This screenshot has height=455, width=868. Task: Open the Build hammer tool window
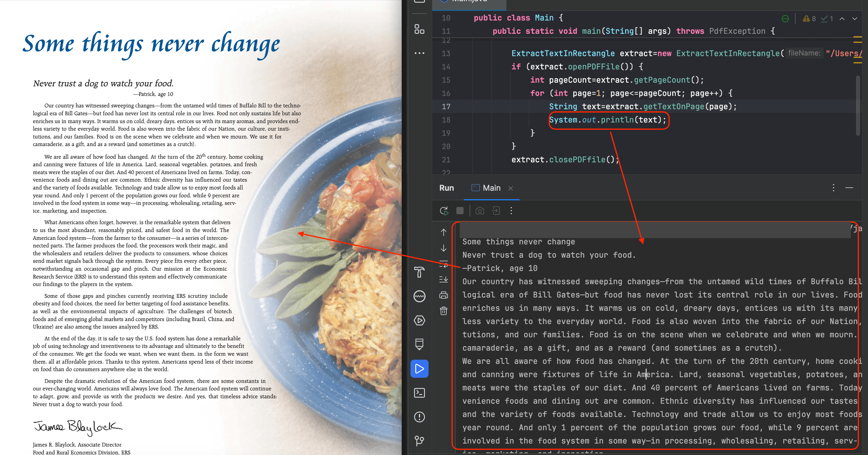tap(419, 272)
